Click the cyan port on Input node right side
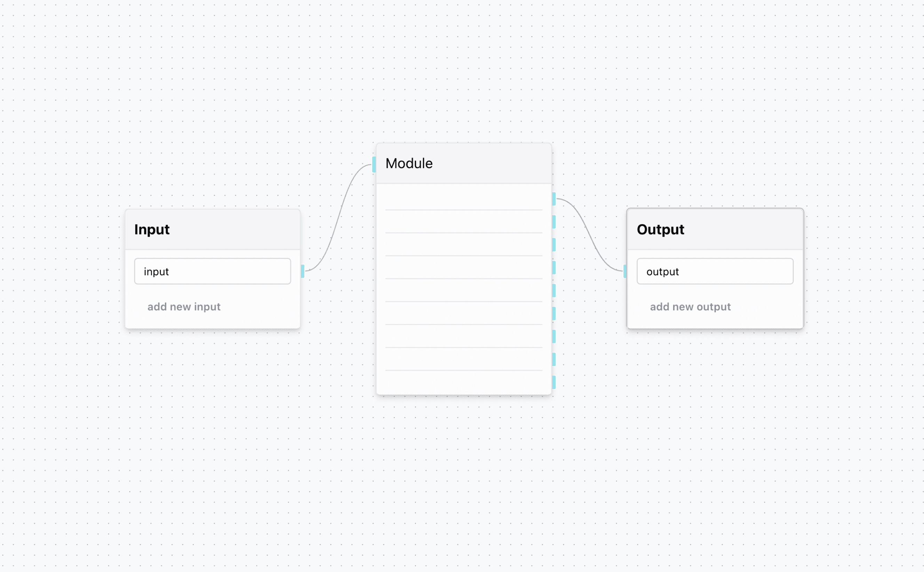This screenshot has height=572, width=924. coord(302,271)
